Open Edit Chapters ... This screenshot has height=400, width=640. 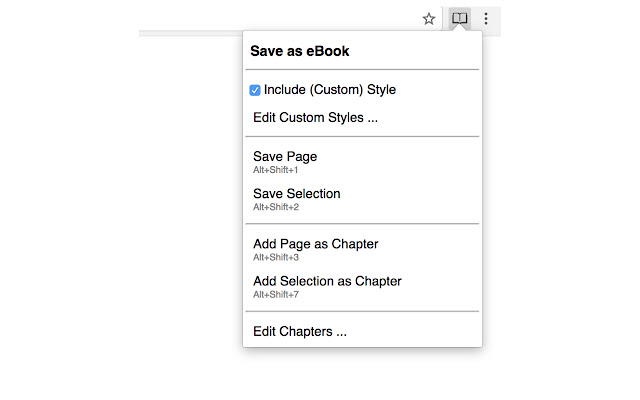click(x=300, y=331)
